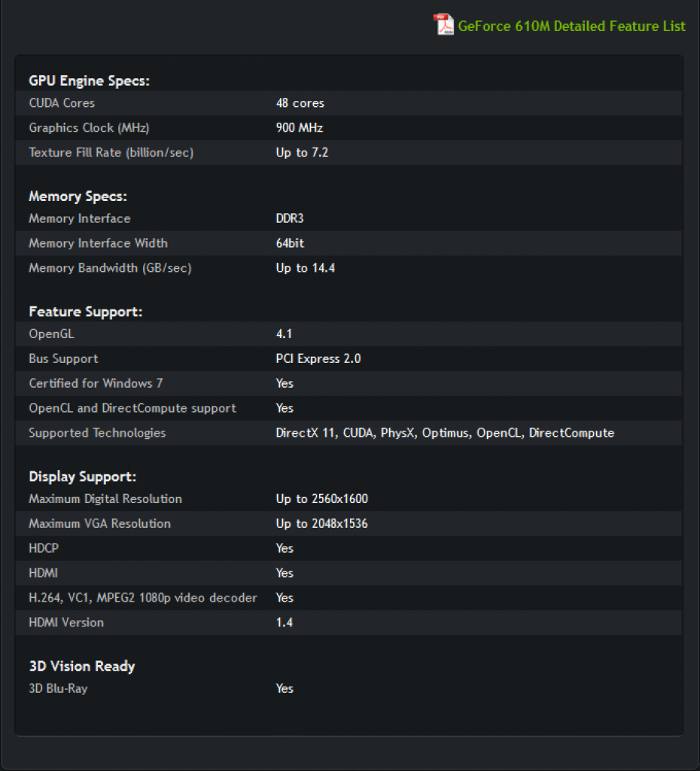Click the Supported Technologies list text
Viewport: 700px width, 771px height.
[445, 433]
